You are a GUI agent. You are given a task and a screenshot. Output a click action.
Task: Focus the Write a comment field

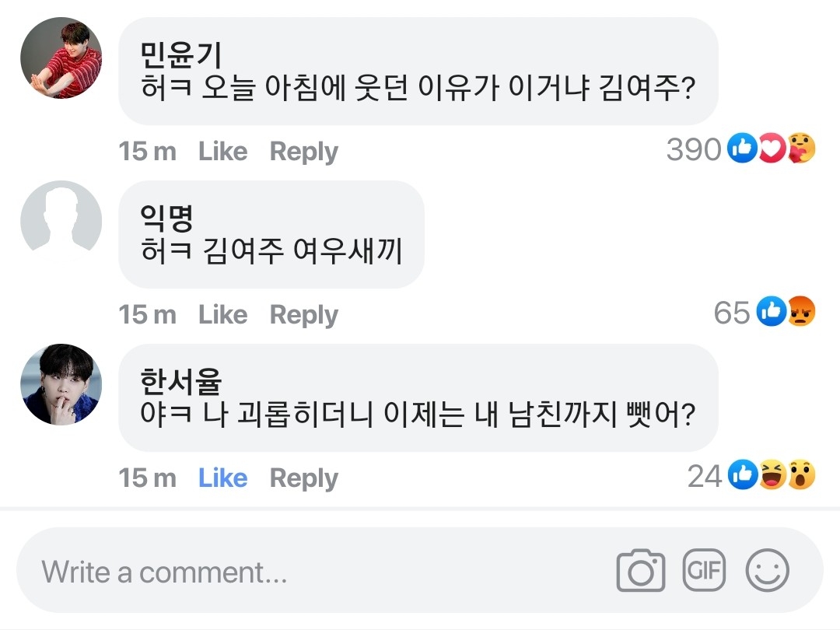[x=311, y=572]
